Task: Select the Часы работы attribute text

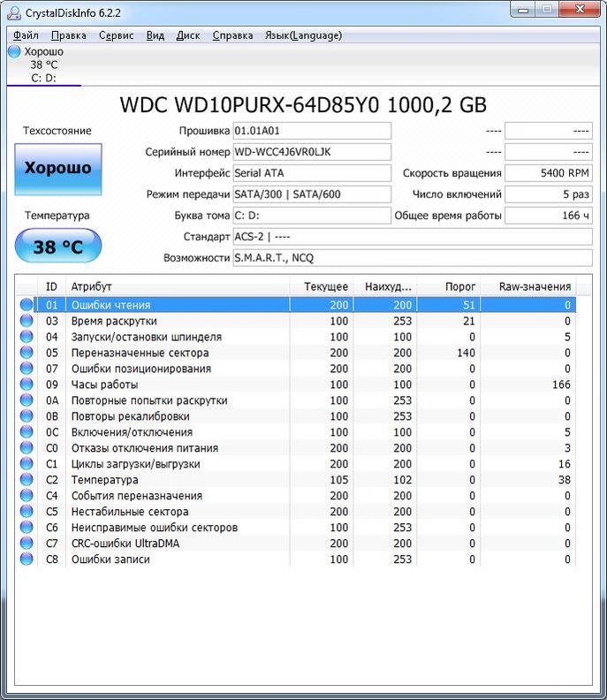Action: [x=105, y=384]
